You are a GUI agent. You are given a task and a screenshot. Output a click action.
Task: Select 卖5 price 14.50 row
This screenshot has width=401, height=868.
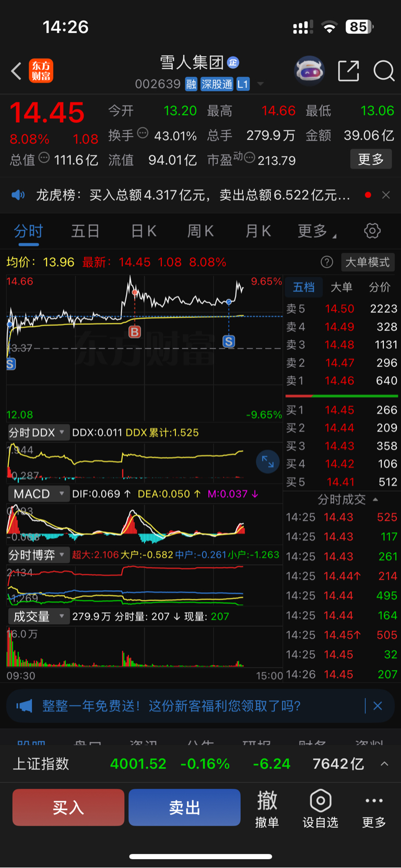341,309
